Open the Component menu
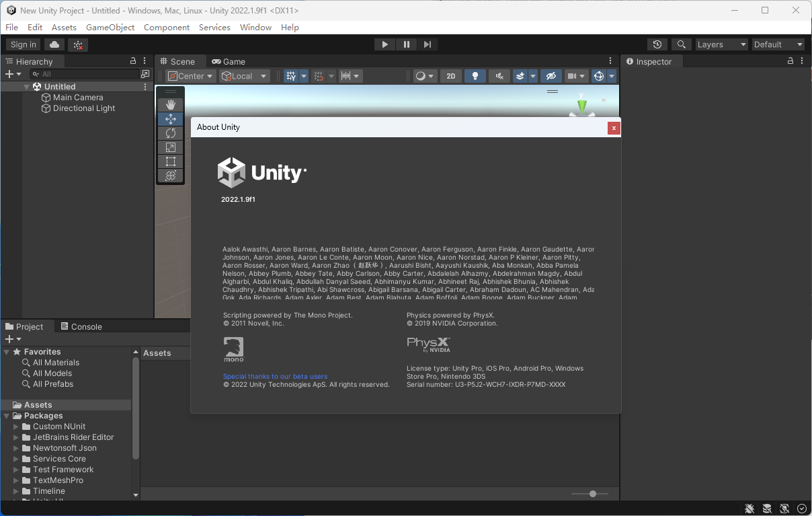812x516 pixels. pyautogui.click(x=167, y=28)
